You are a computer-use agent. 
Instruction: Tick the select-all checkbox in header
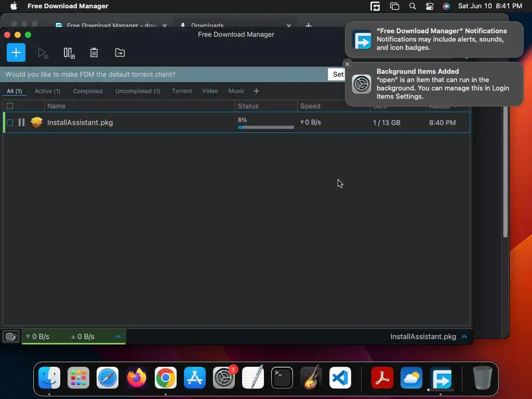click(10, 106)
